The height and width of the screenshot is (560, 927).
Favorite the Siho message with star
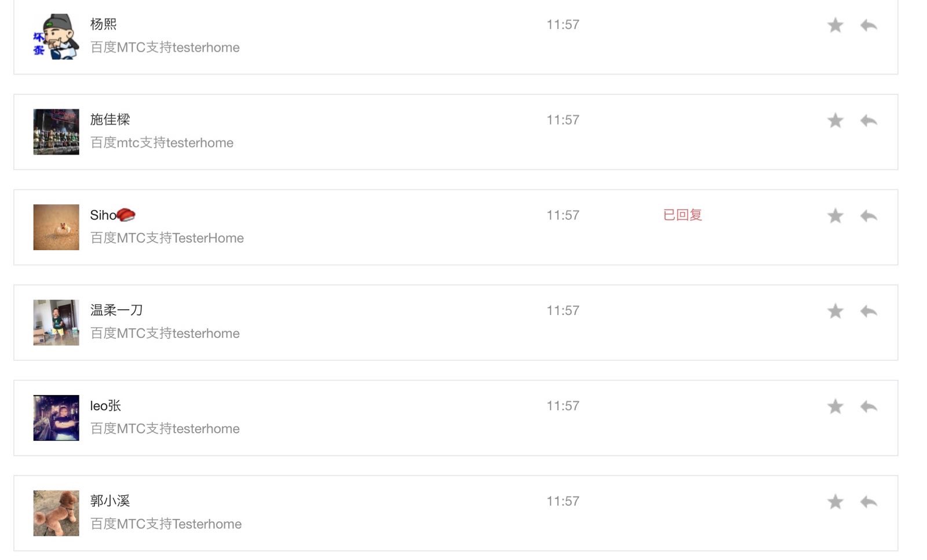tap(835, 216)
